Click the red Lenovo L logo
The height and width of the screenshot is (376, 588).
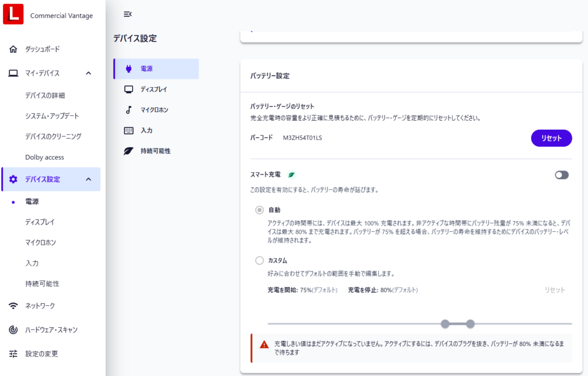pyautogui.click(x=13, y=14)
